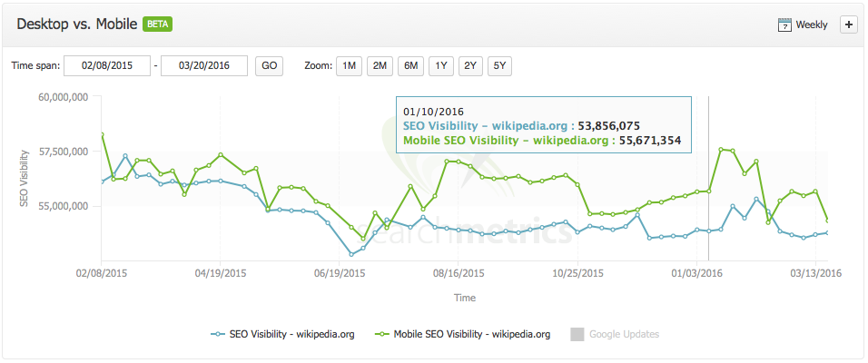
Task: Set zoom to 2M
Action: point(380,65)
